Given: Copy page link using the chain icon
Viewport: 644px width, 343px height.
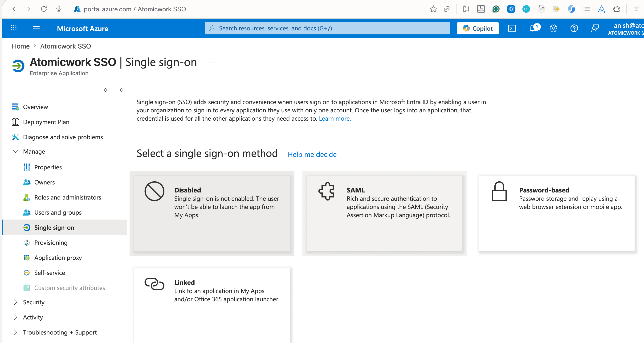Looking at the screenshot, I should 447,9.
